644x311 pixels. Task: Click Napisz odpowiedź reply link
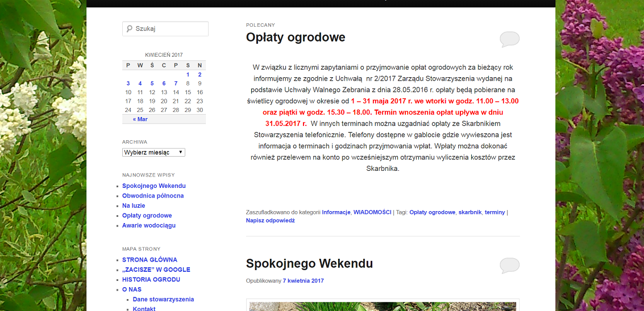[270, 220]
